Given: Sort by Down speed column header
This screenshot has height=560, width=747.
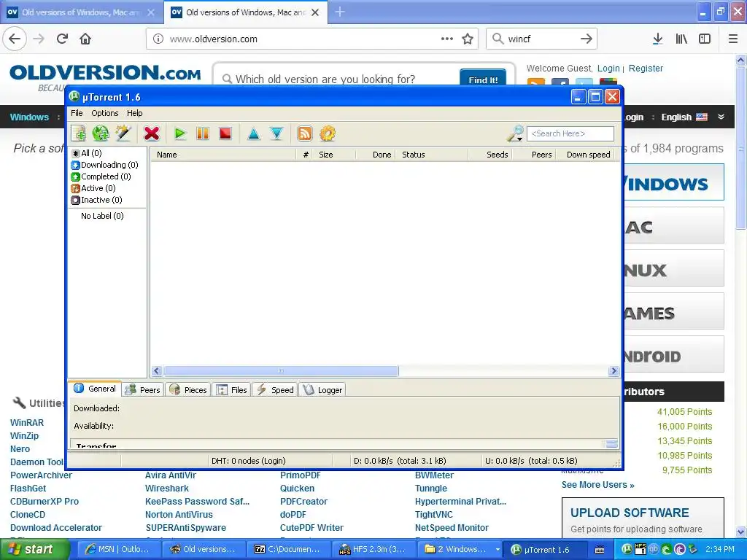Looking at the screenshot, I should (x=586, y=155).
